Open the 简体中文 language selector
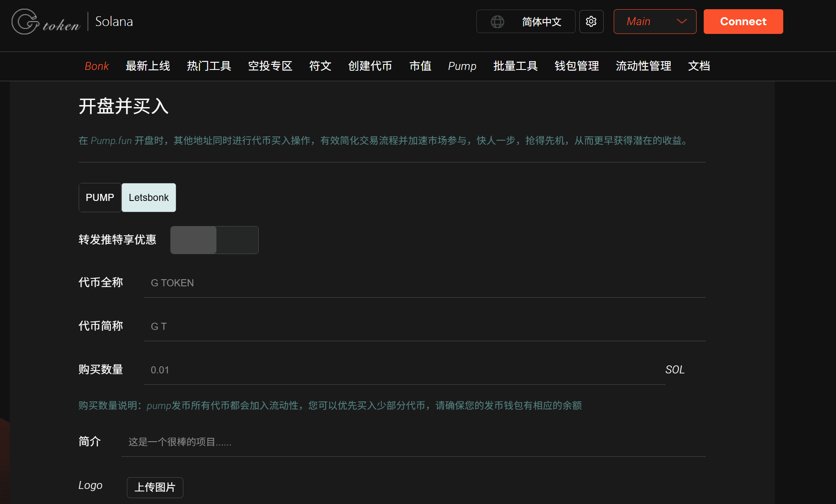This screenshot has height=504, width=836. (526, 21)
